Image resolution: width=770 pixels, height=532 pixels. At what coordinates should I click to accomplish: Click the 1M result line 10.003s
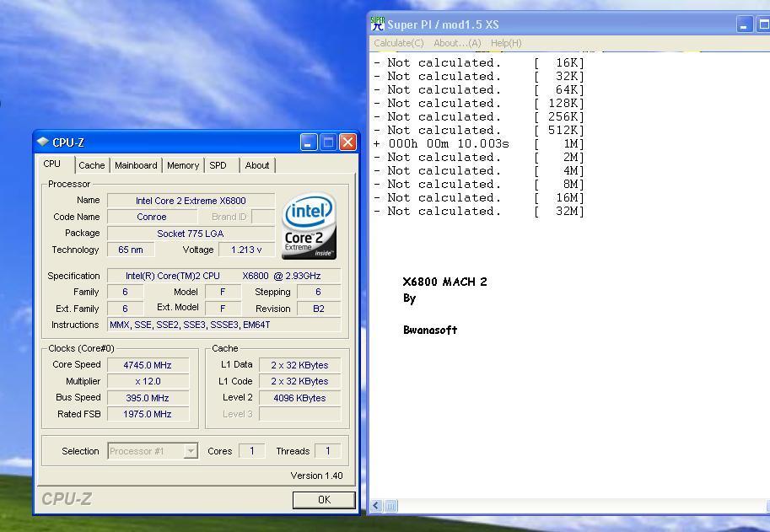tap(478, 144)
